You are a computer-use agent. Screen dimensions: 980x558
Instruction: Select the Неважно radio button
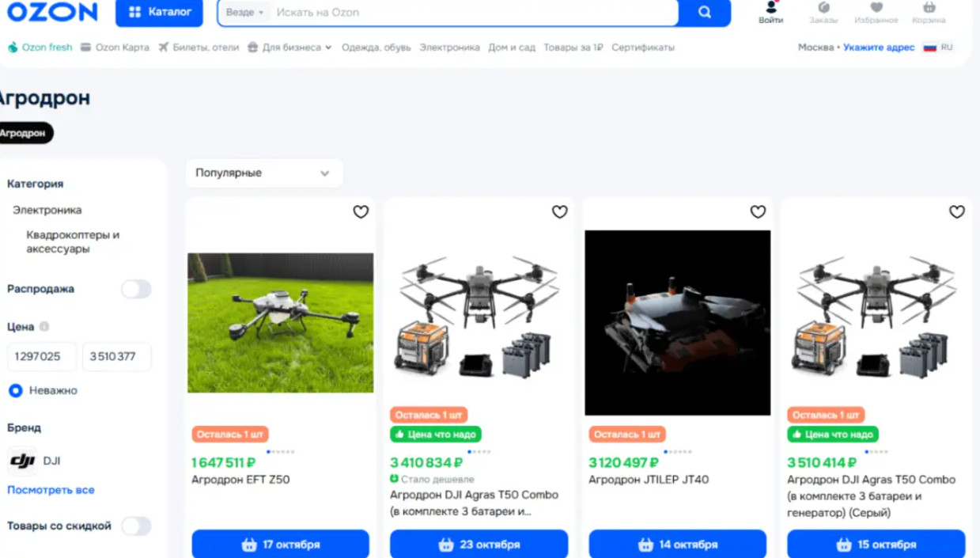coord(15,390)
